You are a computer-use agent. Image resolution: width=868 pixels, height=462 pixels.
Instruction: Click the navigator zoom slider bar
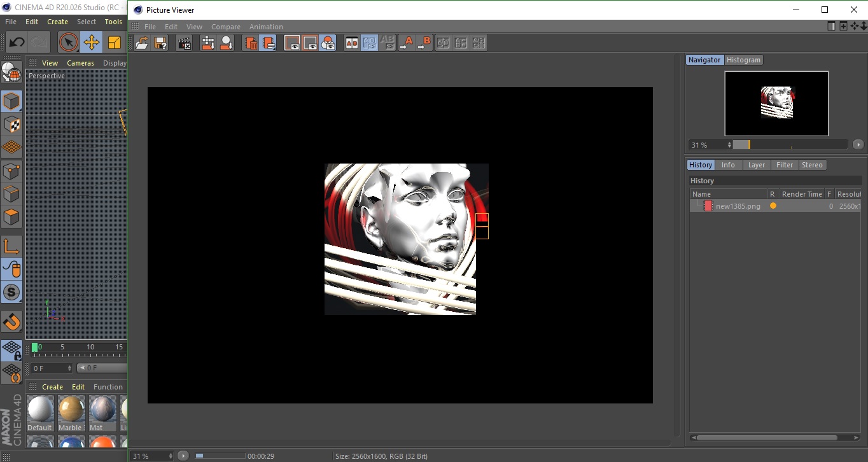click(790, 144)
